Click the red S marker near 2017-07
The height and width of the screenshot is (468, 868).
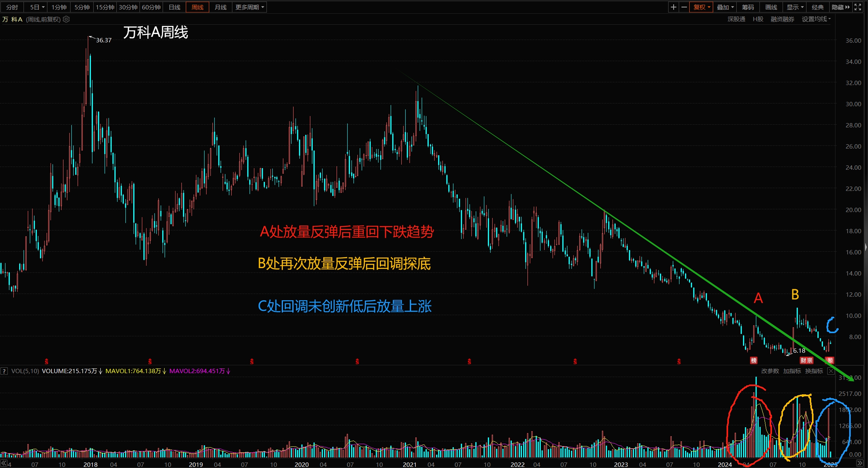(47, 361)
